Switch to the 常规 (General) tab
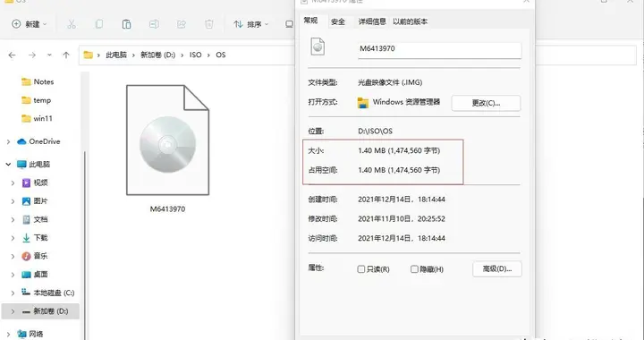This screenshot has width=644, height=340. click(310, 21)
